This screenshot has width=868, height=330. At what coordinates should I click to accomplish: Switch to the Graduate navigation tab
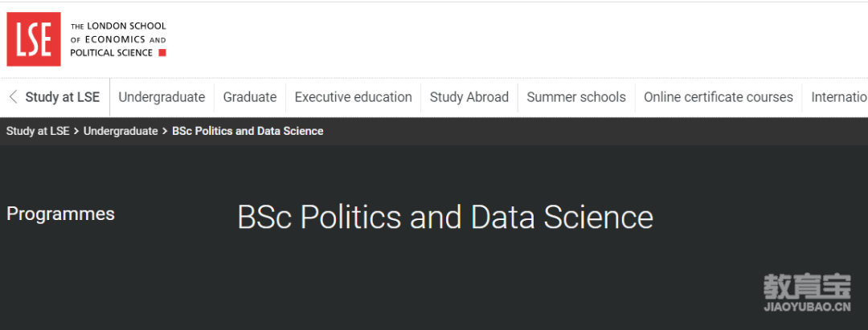(x=250, y=97)
